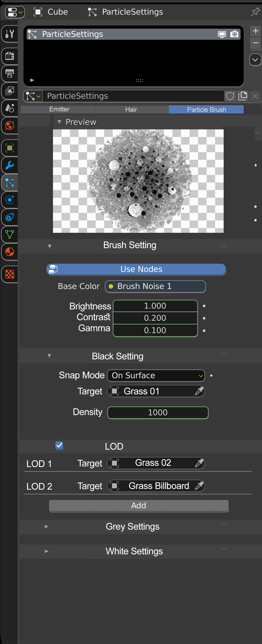The image size is (262, 644).
Task: Expand the White Settings panel
Action: 47,551
